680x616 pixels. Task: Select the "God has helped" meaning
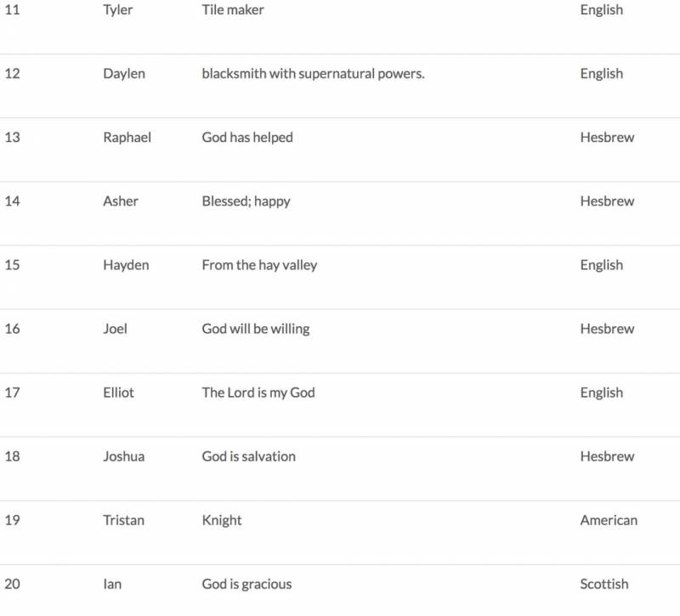point(247,138)
